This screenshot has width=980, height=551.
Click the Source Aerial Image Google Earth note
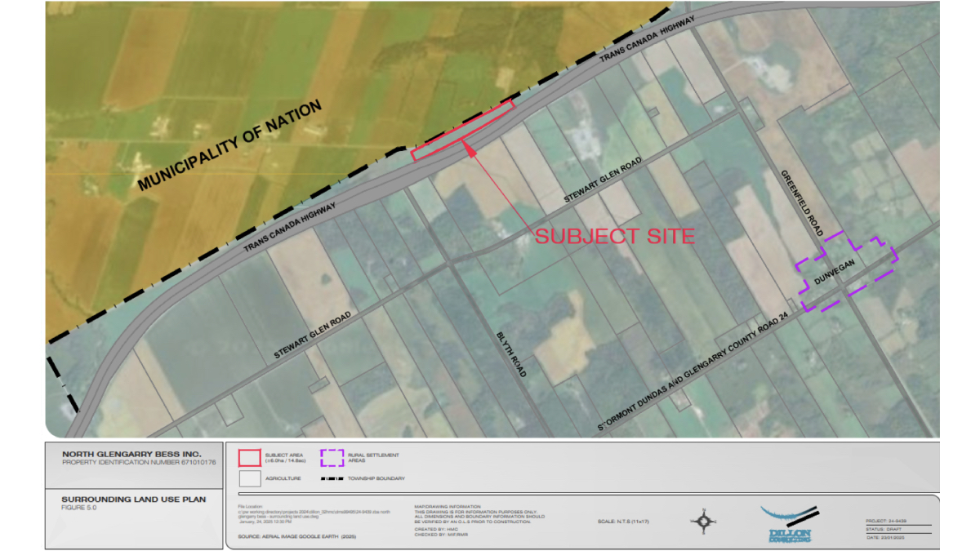pyautogui.click(x=297, y=536)
